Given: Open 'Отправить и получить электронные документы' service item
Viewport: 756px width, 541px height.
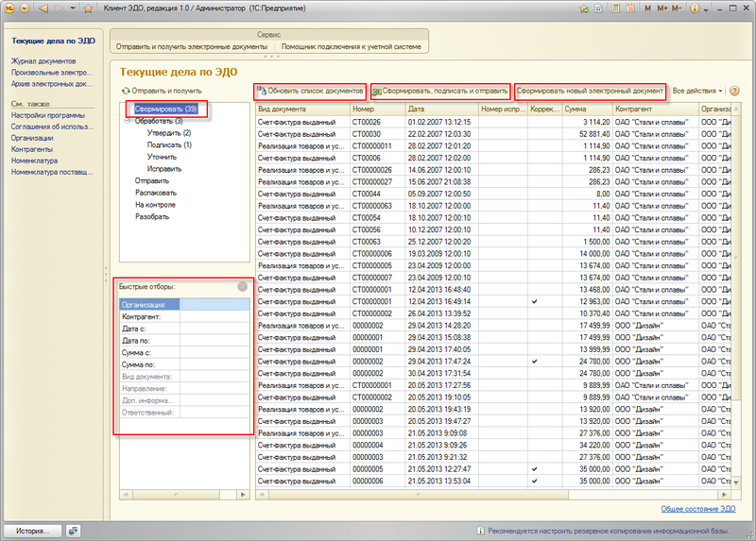Looking at the screenshot, I should click(193, 45).
